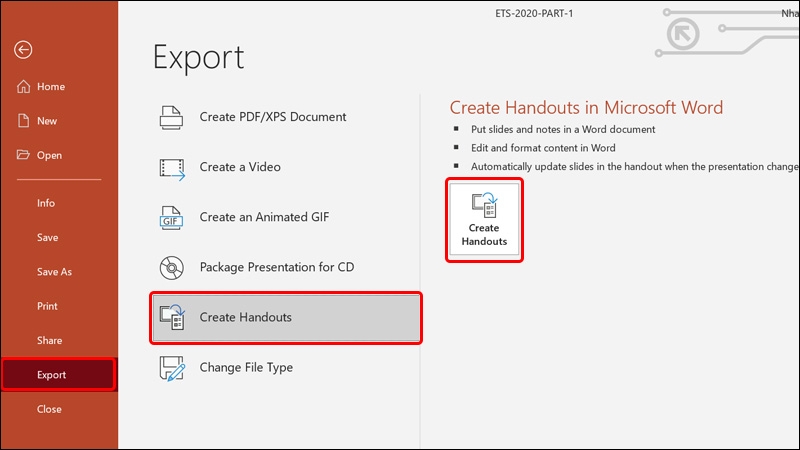Choose Save from the sidebar

point(47,237)
